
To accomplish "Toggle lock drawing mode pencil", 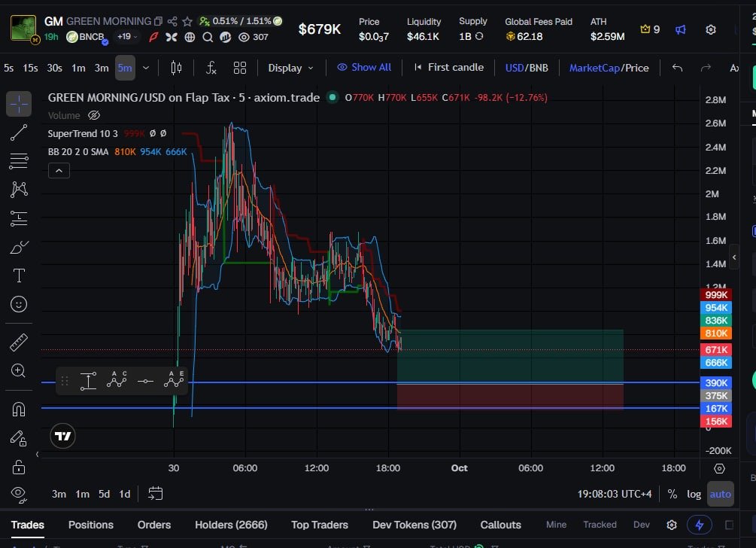I will pos(19,438).
